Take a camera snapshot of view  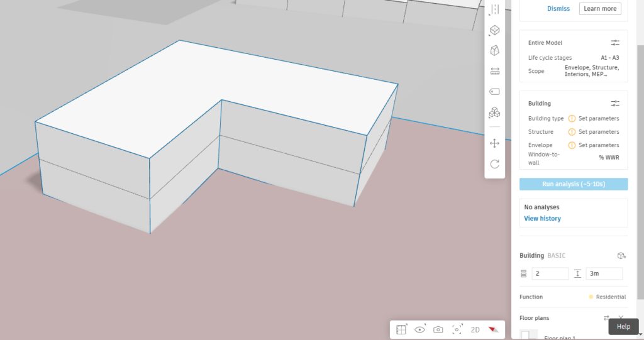pos(438,329)
